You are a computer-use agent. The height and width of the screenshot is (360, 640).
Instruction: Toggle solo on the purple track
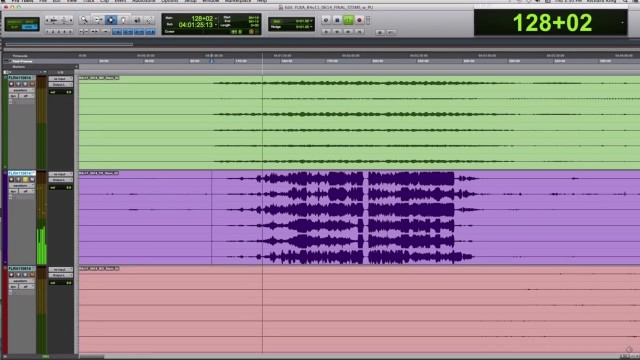tap(25, 180)
